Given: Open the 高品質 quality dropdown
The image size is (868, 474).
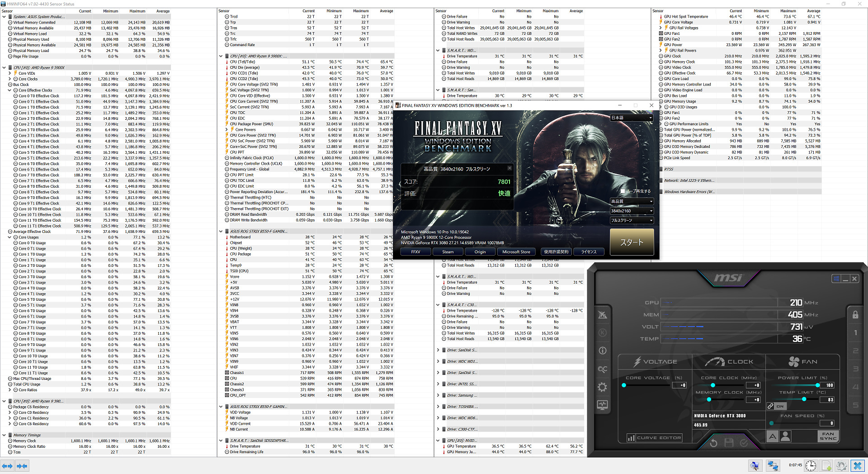Looking at the screenshot, I should pyautogui.click(x=631, y=201).
